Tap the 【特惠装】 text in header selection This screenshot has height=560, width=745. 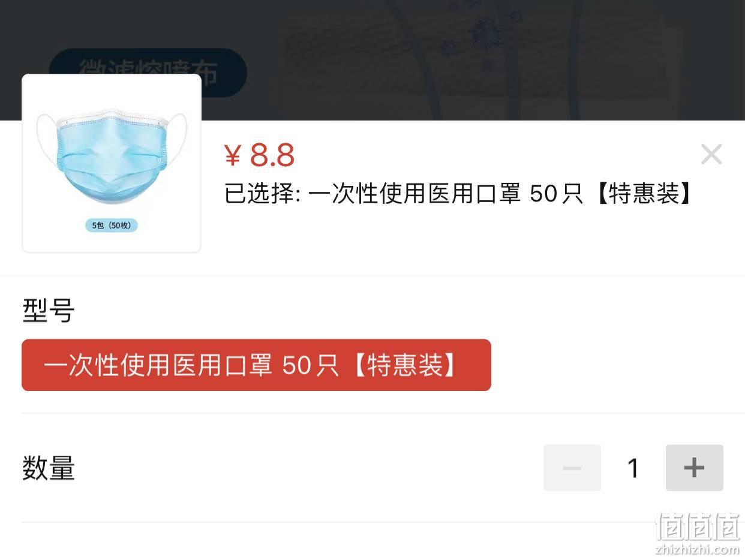[x=644, y=194]
